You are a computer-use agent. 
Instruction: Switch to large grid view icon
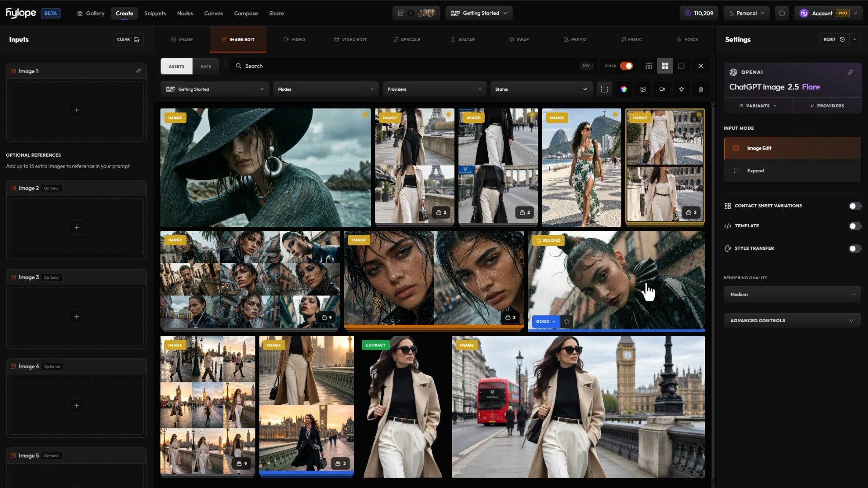pos(665,66)
